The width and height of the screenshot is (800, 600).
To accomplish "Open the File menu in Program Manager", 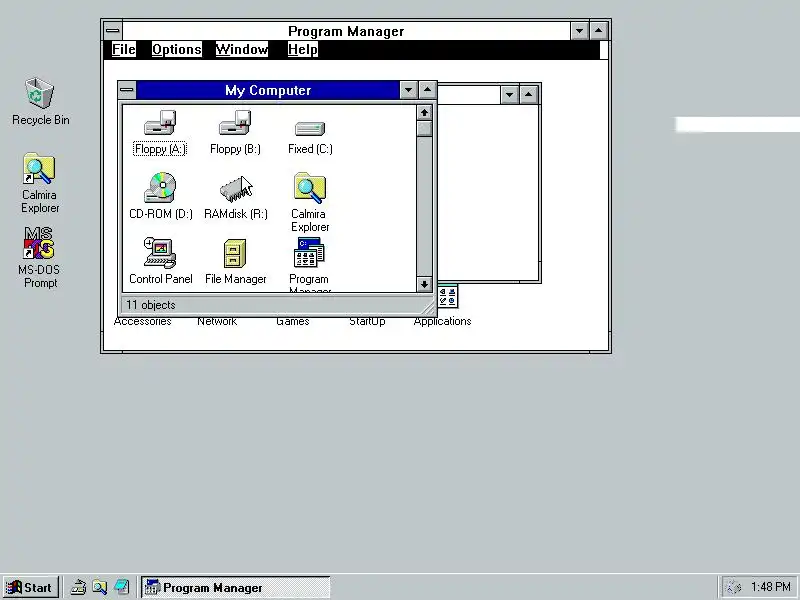I will point(124,49).
